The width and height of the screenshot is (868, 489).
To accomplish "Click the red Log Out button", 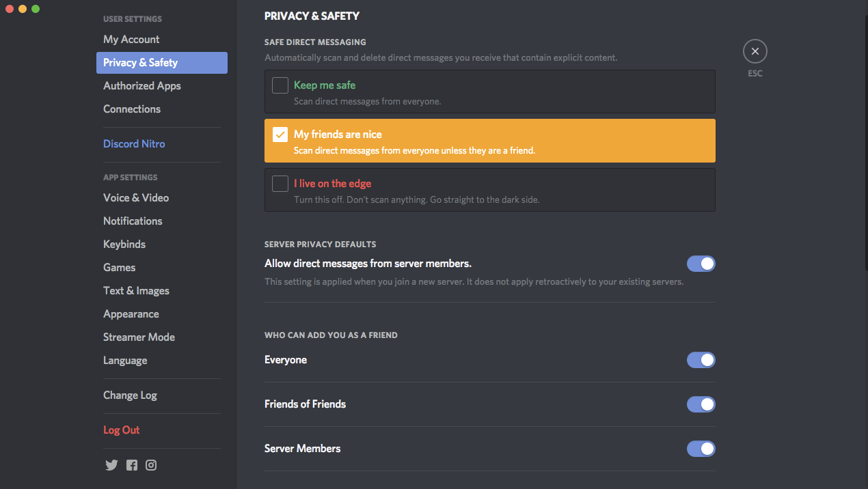I will point(121,430).
